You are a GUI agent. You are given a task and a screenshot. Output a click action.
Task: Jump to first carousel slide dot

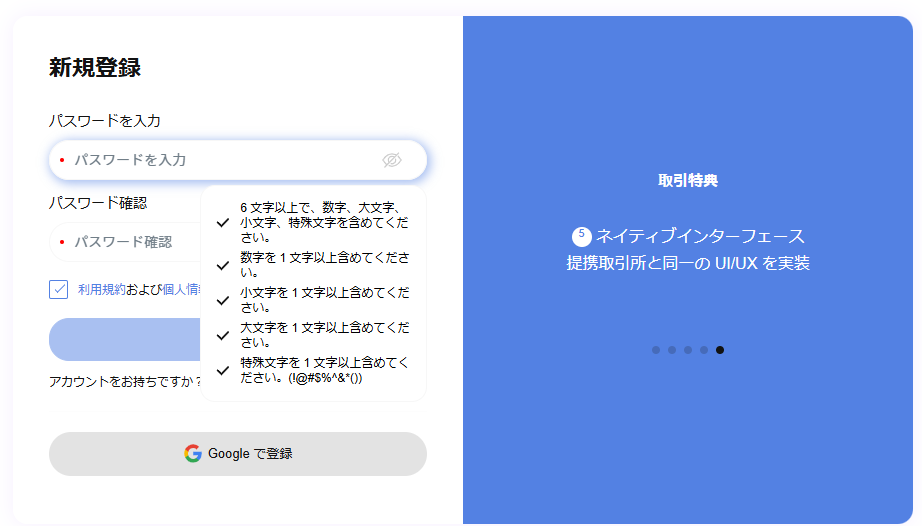click(x=656, y=350)
